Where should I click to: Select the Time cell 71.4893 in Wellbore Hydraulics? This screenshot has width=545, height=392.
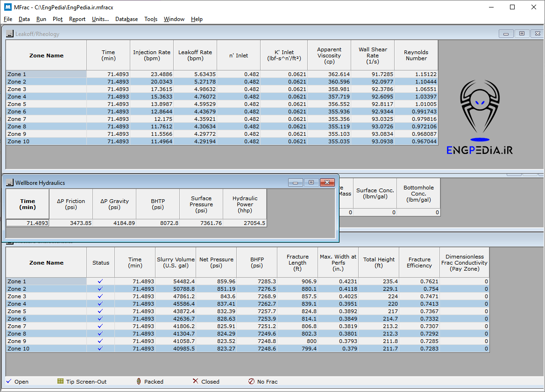point(28,223)
